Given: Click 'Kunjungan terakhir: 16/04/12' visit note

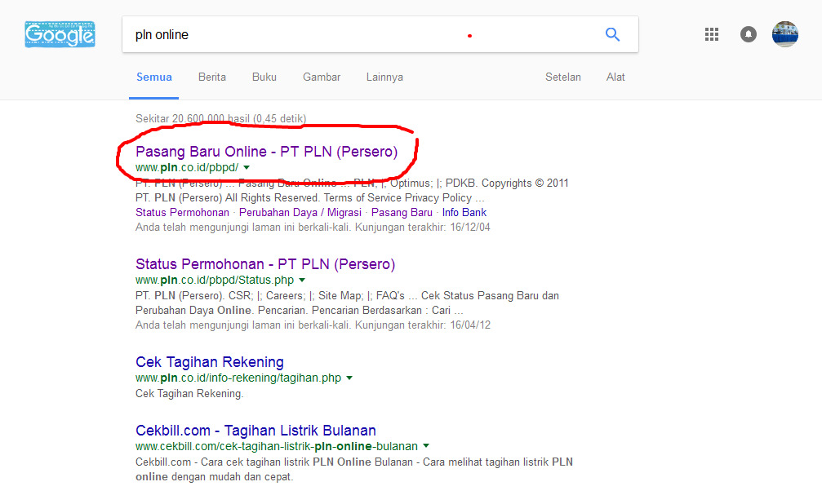Looking at the screenshot, I should (423, 325).
